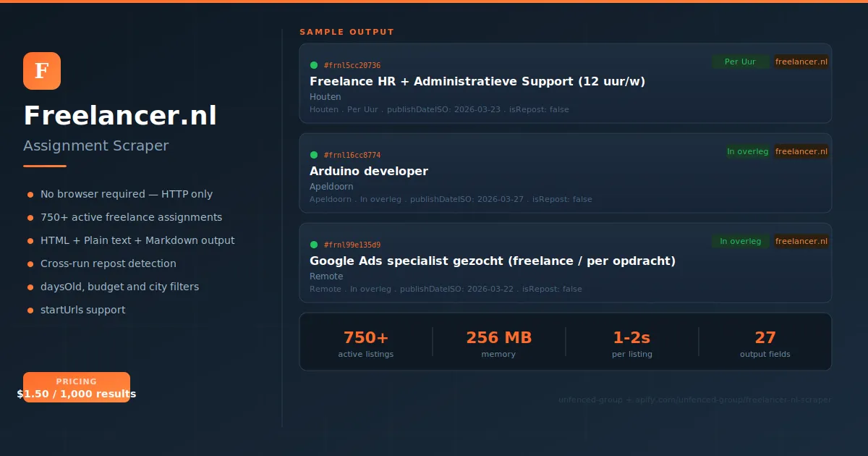Click the orange F logo icon

(41, 71)
